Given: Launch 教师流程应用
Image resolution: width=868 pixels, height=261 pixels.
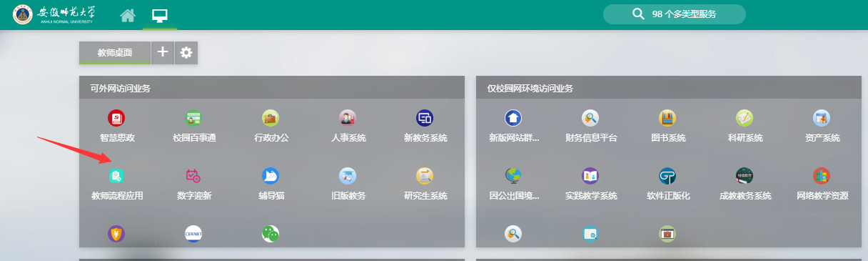Looking at the screenshot, I should pos(117,183).
